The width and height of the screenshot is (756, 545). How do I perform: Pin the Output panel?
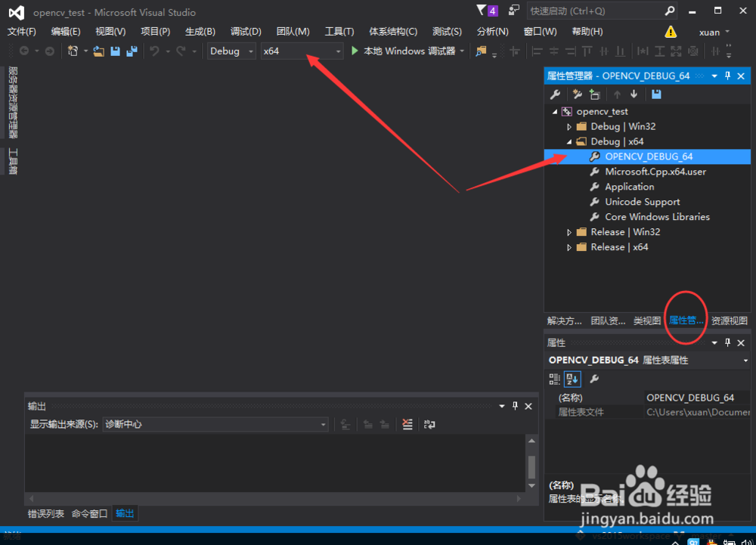tap(515, 406)
